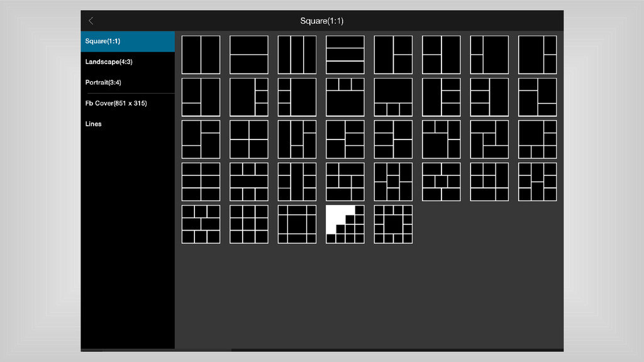Select five-cell layout with tall narrow left strip

[297, 140]
